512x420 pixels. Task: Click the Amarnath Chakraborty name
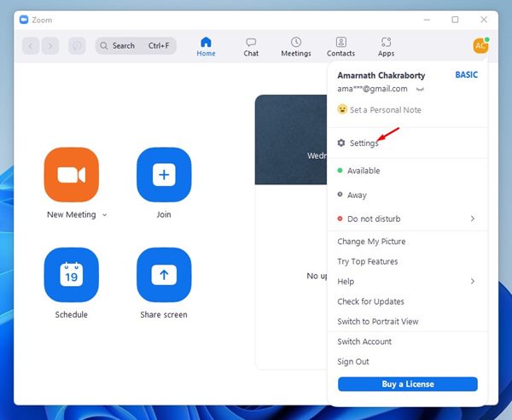point(381,75)
